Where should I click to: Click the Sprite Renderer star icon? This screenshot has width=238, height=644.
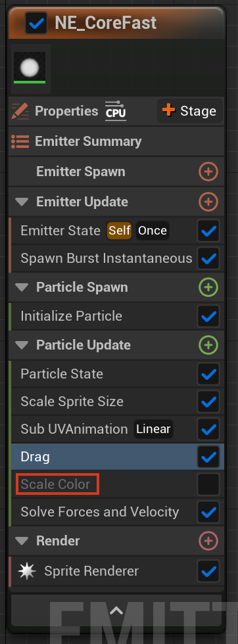(27, 571)
